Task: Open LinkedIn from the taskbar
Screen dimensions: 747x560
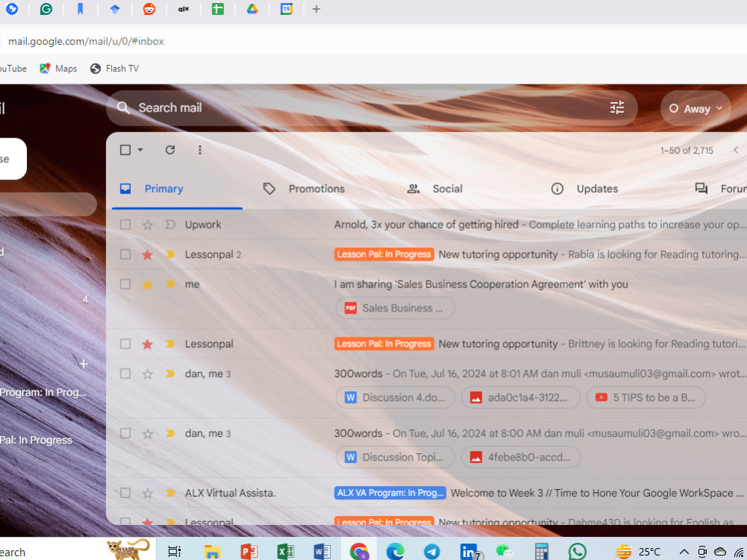Action: 470,552
